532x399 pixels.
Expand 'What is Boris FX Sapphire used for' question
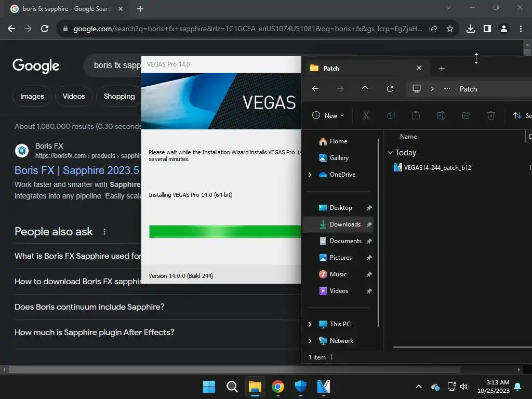78,256
